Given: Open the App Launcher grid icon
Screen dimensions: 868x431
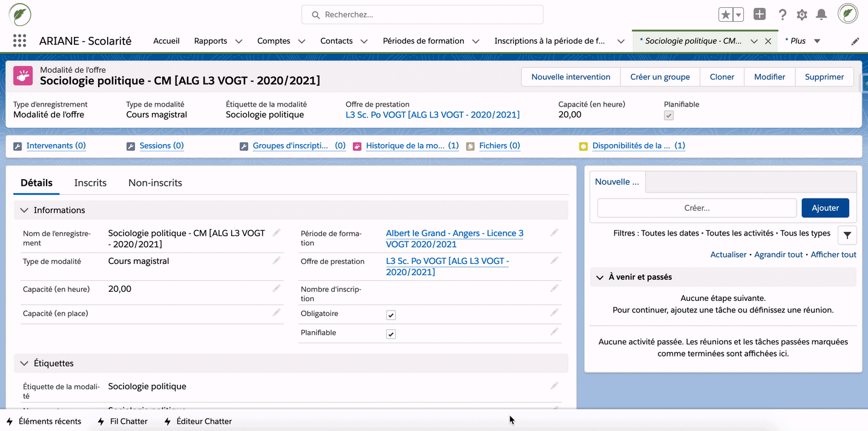Looking at the screenshot, I should pyautogui.click(x=19, y=41).
